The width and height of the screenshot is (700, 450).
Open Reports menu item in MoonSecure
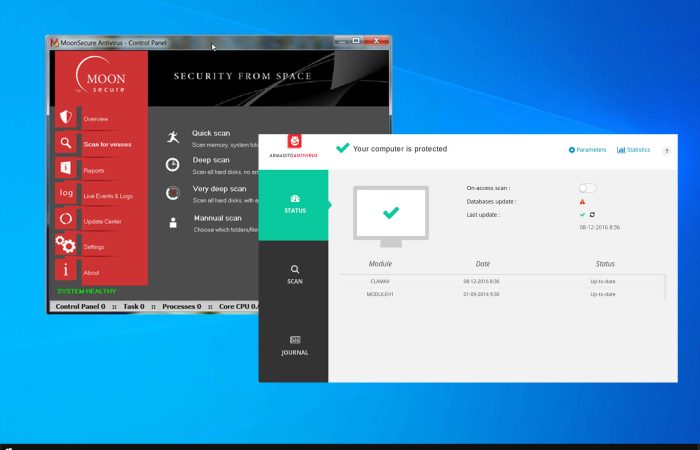pyautogui.click(x=94, y=171)
